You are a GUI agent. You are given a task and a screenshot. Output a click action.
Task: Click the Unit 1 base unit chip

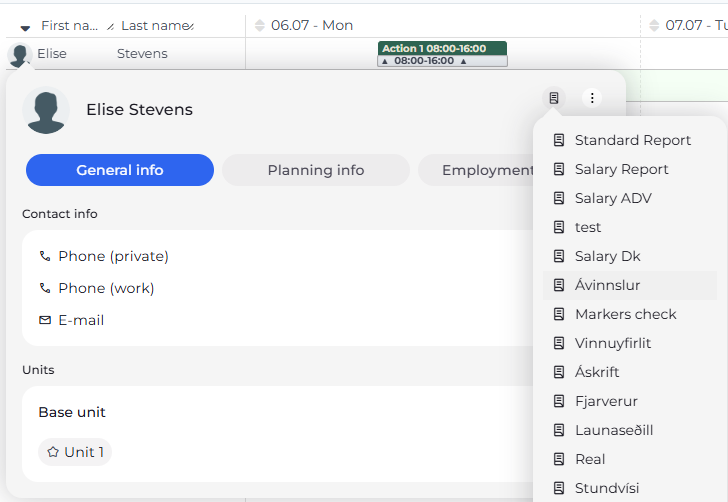point(75,452)
